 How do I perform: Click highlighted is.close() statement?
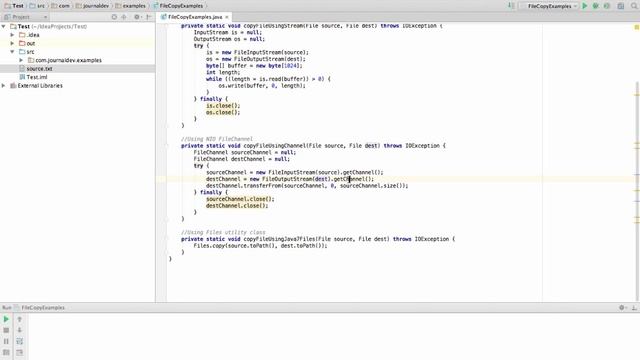223,106
